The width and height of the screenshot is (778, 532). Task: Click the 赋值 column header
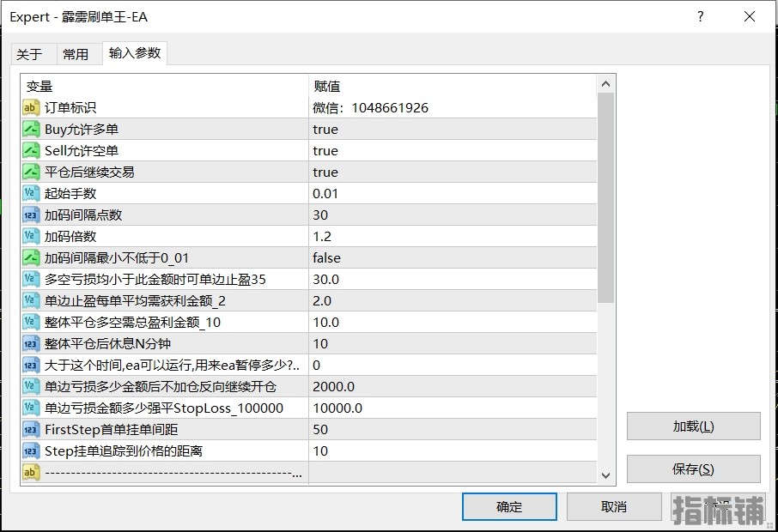453,87
